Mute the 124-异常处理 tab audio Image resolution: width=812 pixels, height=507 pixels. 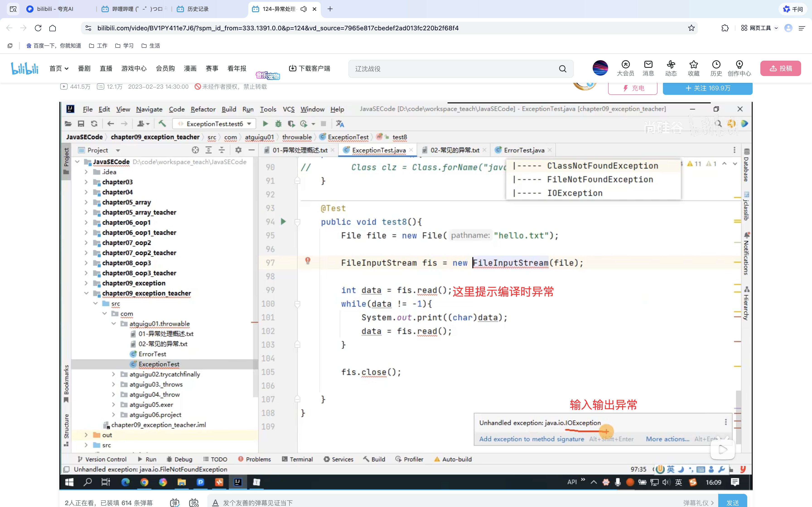[x=303, y=9]
